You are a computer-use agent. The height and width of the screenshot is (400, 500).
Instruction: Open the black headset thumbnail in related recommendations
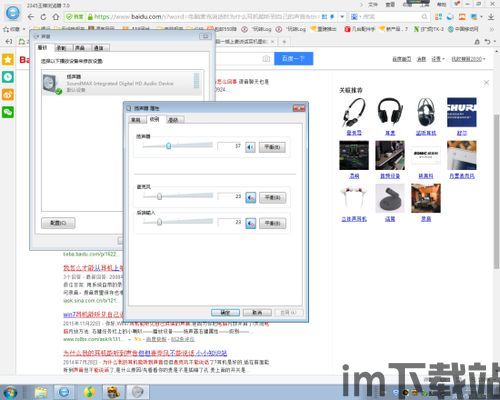point(390,112)
